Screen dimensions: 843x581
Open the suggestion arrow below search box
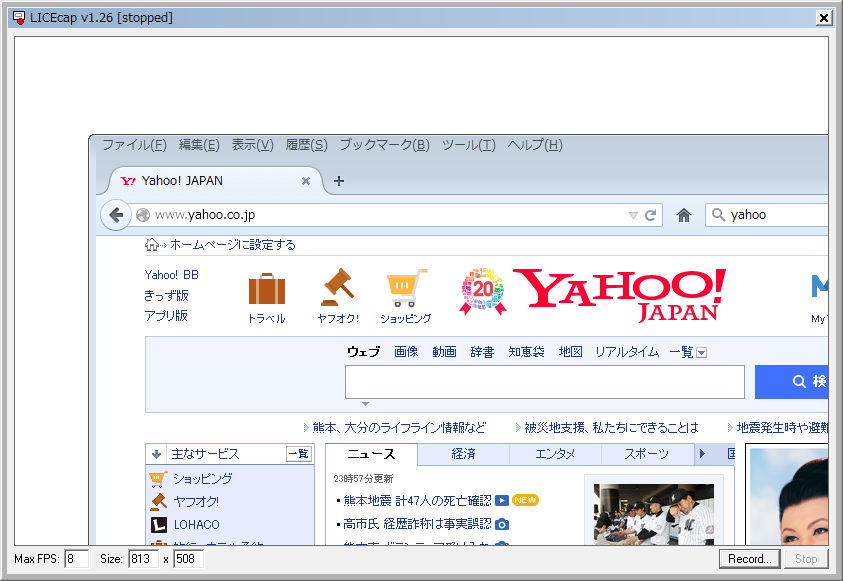(x=366, y=404)
